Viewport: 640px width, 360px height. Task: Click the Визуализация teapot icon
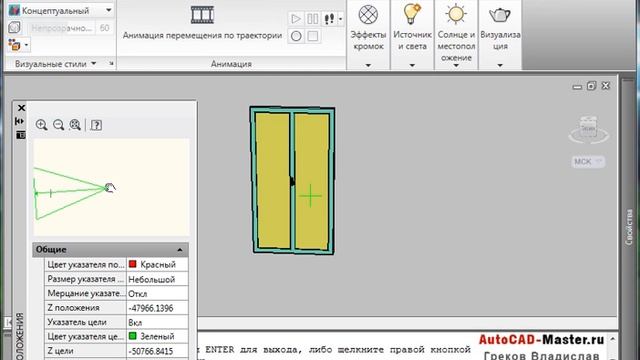point(500,15)
